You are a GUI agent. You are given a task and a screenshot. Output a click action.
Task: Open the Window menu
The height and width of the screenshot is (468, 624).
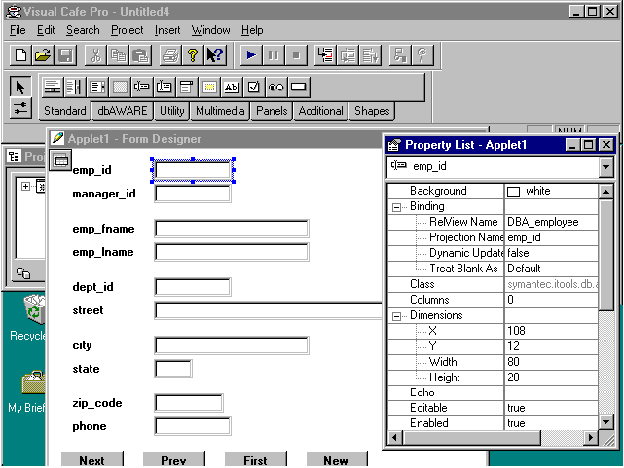211,30
